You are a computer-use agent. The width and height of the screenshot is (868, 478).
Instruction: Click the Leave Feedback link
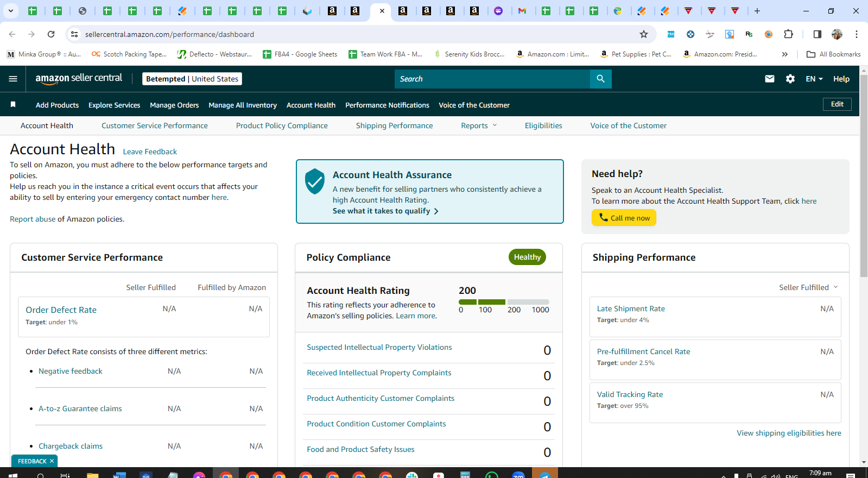point(150,152)
